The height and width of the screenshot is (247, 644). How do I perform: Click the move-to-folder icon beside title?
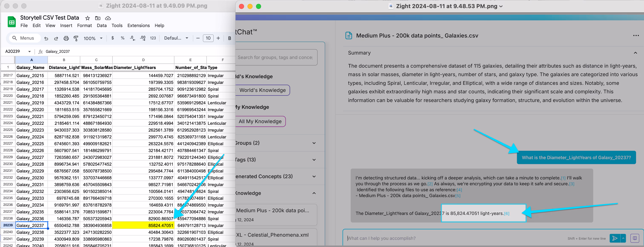pyautogui.click(x=98, y=18)
